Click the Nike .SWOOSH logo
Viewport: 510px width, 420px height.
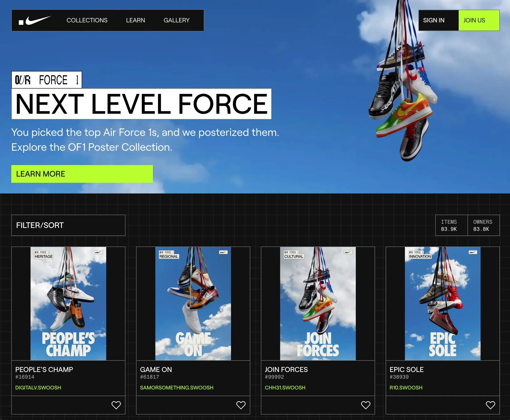pos(35,20)
